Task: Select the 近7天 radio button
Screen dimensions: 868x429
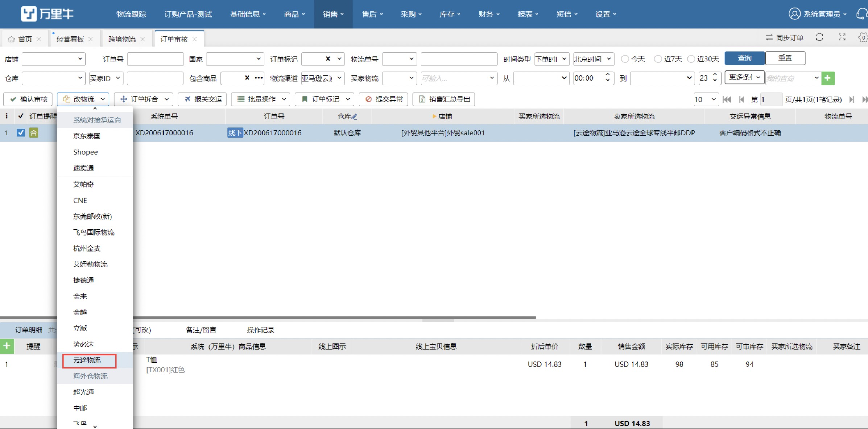Action: tap(658, 59)
